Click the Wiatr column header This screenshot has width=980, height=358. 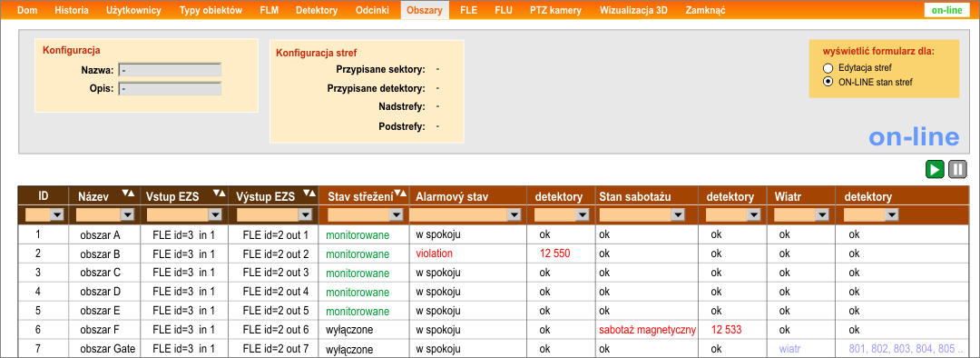[x=788, y=197]
